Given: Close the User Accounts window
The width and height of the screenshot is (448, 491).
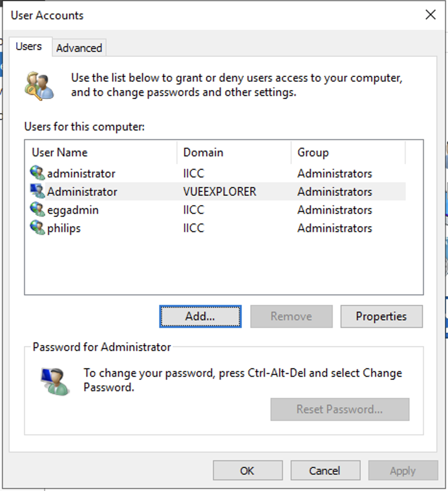Looking at the screenshot, I should tap(430, 15).
